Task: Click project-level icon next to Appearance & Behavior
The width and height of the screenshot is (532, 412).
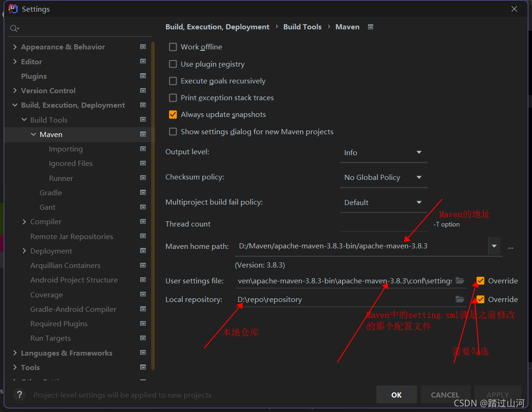Action: tap(143, 47)
